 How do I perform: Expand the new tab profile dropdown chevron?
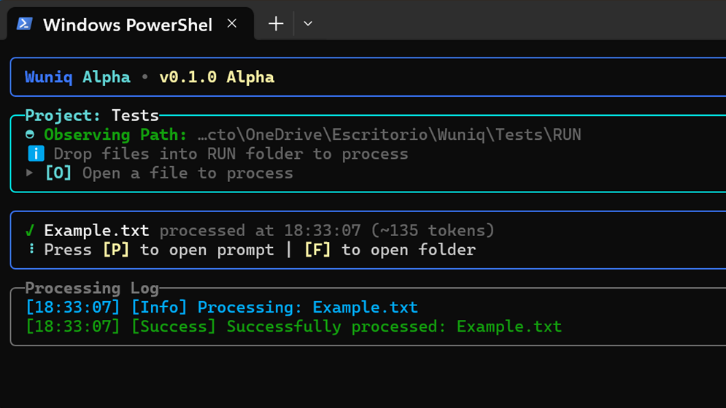click(308, 23)
